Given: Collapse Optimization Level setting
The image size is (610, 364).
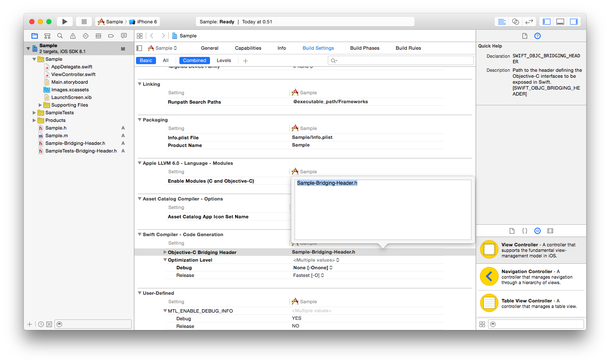Looking at the screenshot, I should [x=165, y=260].
